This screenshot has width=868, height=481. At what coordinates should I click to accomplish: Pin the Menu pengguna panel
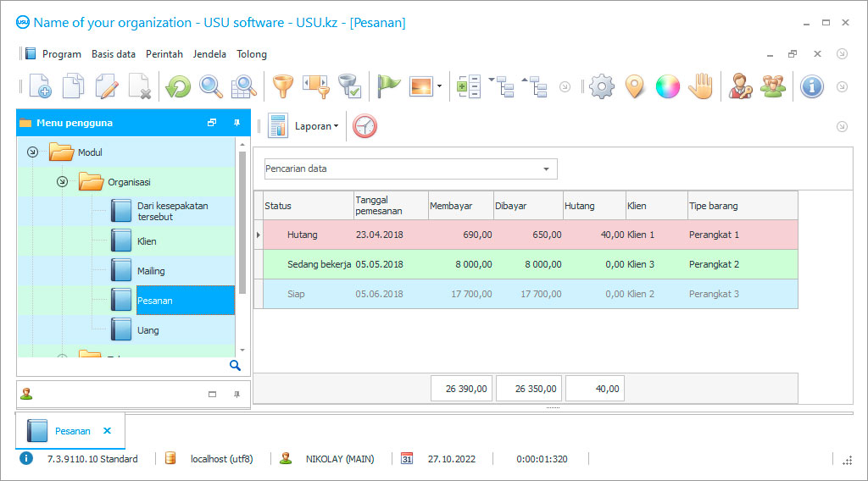(237, 123)
